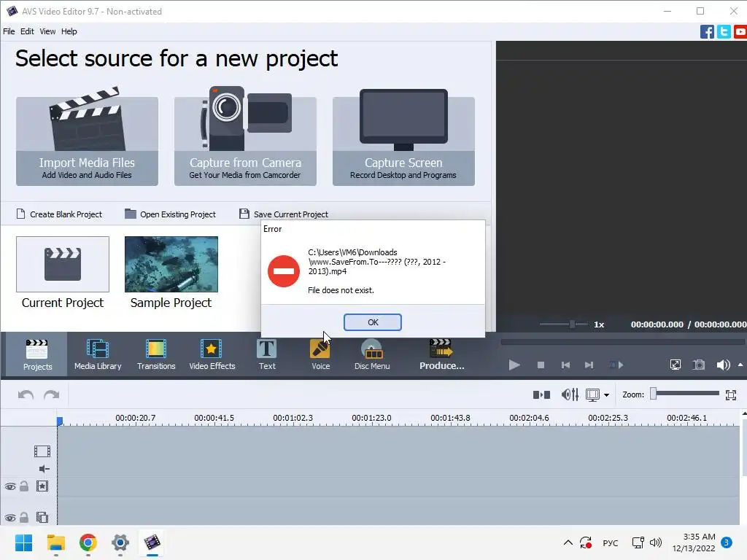Click the video effects track star icon
The height and width of the screenshot is (560, 747).
point(42,486)
